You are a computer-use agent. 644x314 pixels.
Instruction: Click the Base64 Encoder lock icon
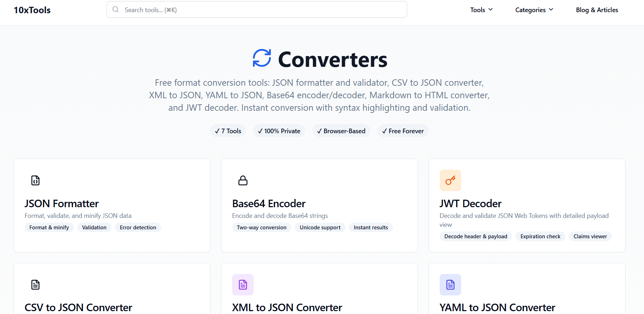point(243,180)
